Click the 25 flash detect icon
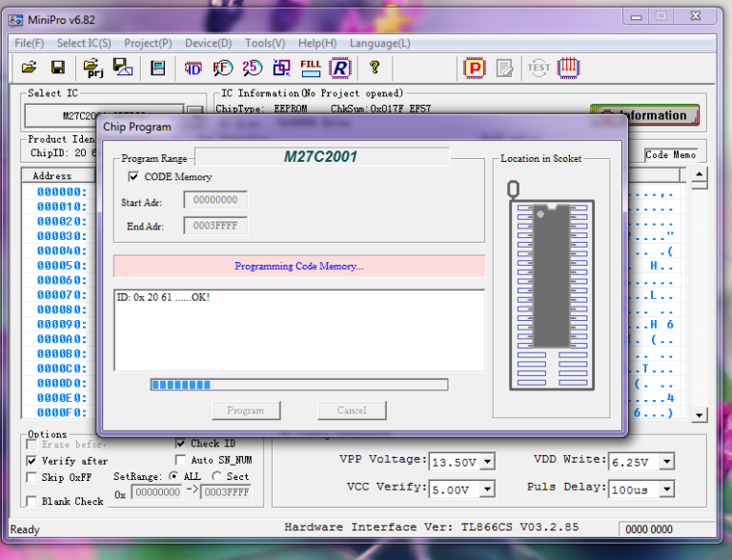The image size is (732, 560). click(252, 69)
